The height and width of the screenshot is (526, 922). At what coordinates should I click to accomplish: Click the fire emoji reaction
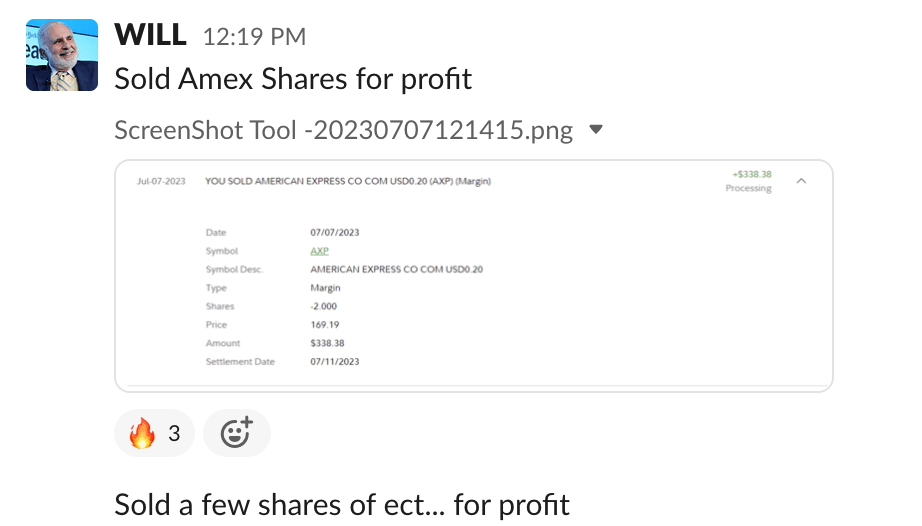[143, 433]
